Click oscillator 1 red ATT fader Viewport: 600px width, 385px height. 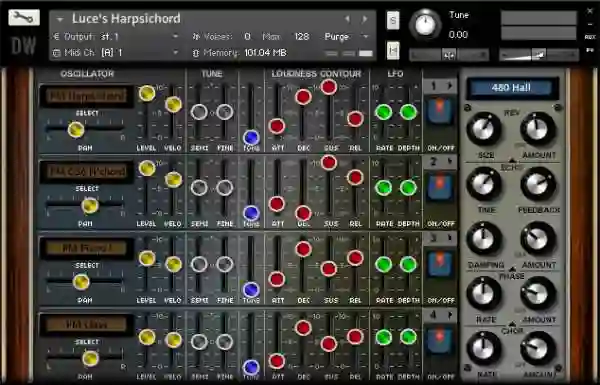(x=277, y=126)
